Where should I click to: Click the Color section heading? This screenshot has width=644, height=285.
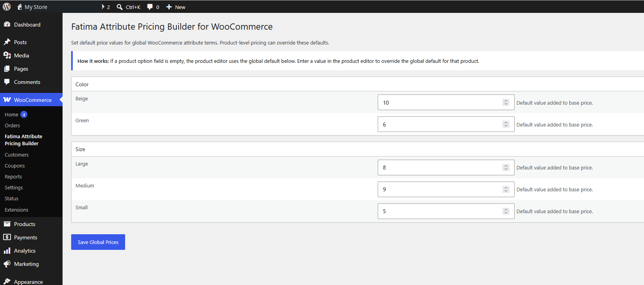(82, 84)
